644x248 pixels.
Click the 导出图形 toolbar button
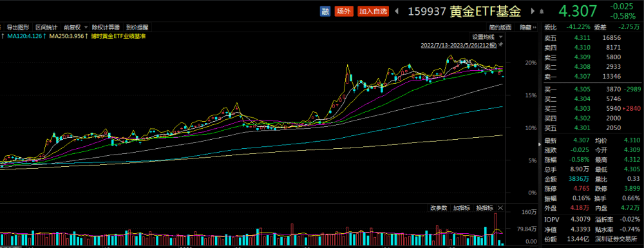point(17,28)
